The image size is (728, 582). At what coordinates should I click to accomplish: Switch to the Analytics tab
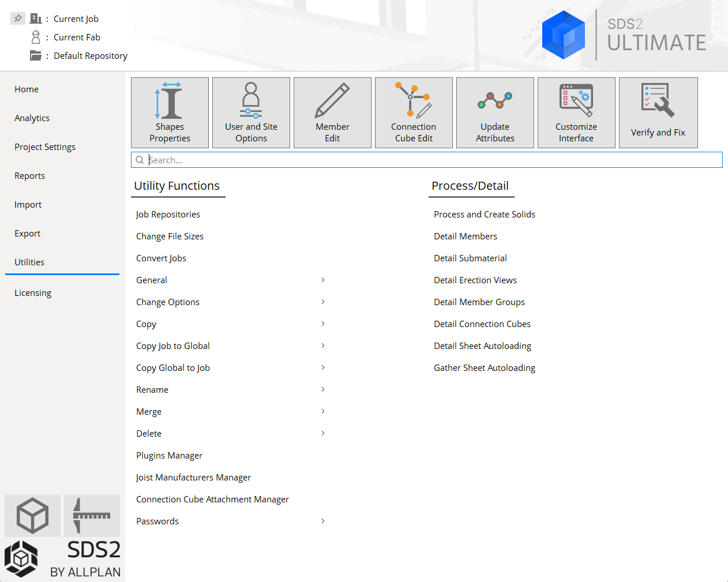point(32,118)
